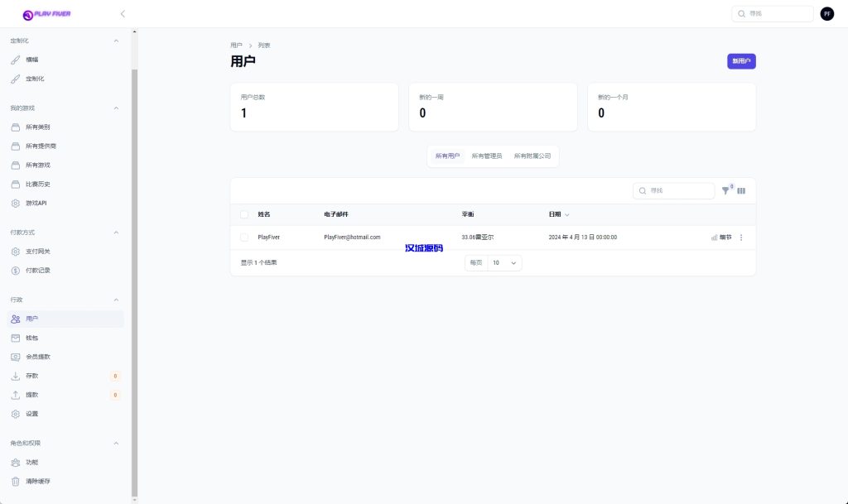Click the 清除缓存 trash icon
The width and height of the screenshot is (848, 504).
(15, 481)
